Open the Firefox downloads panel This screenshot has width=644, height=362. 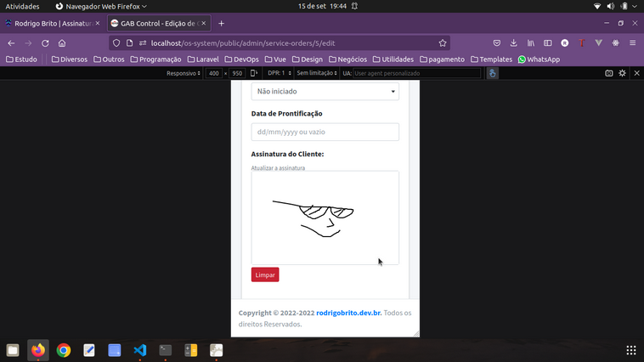tap(513, 42)
